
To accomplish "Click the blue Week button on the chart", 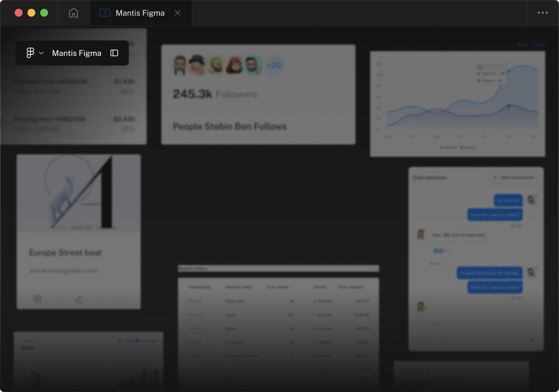I will (538, 45).
